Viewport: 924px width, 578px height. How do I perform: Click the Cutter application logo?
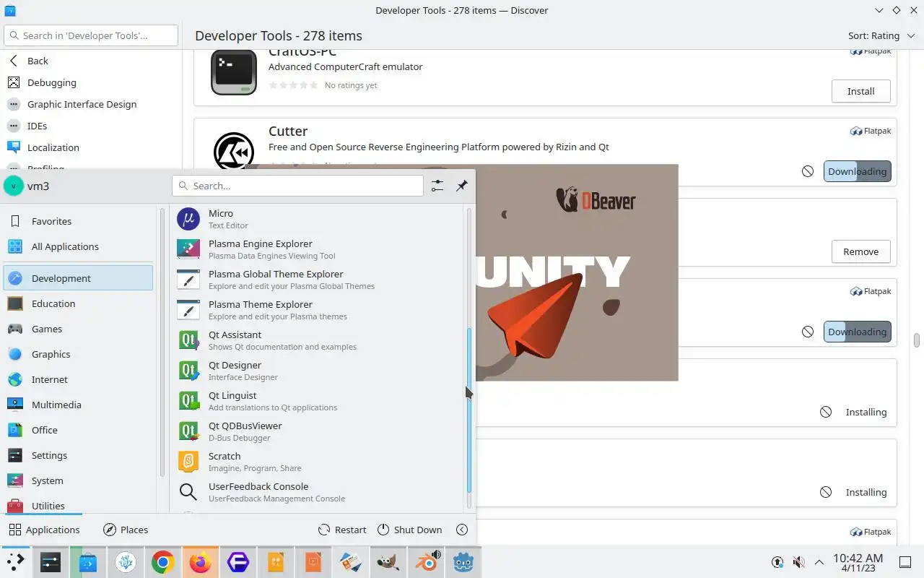coord(234,150)
